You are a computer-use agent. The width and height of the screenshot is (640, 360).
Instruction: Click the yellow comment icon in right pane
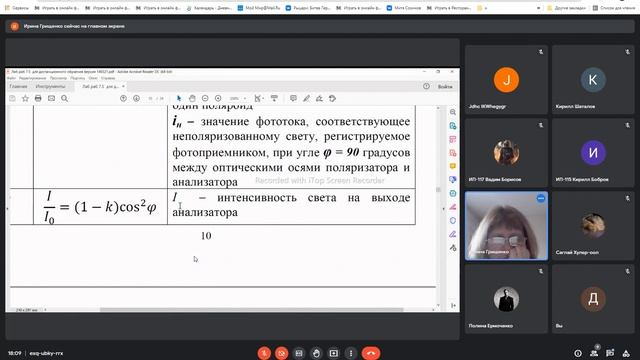point(453,166)
